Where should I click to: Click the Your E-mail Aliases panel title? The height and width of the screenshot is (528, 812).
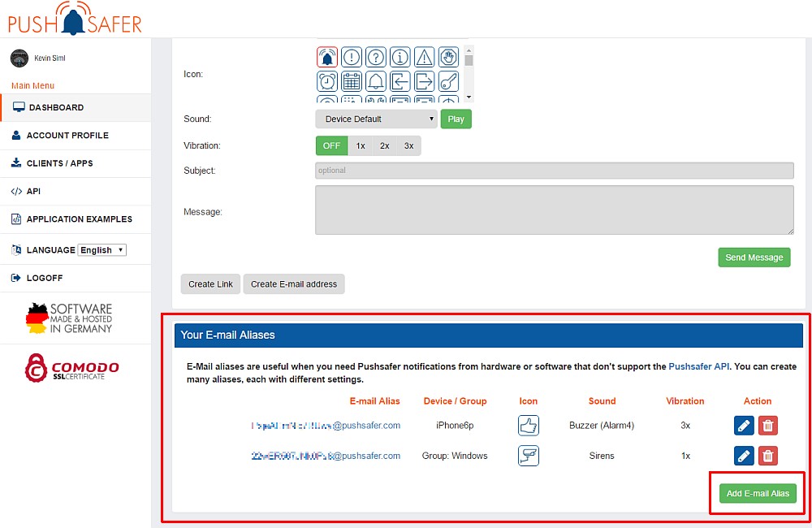[x=227, y=335]
